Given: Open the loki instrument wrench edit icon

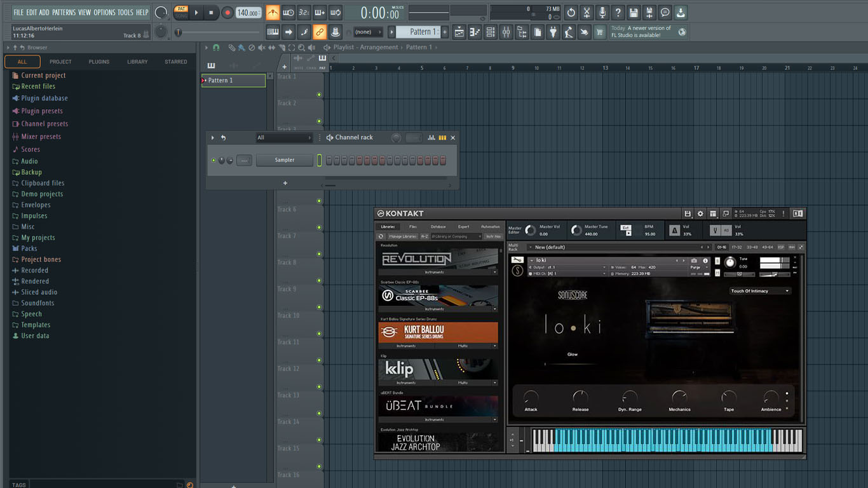Looking at the screenshot, I should click(x=517, y=260).
